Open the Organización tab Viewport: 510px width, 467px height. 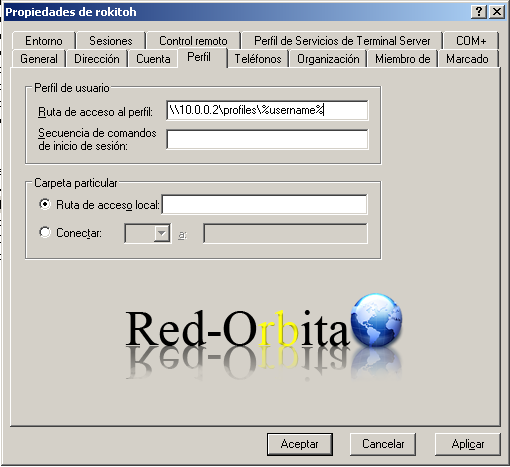[x=328, y=59]
